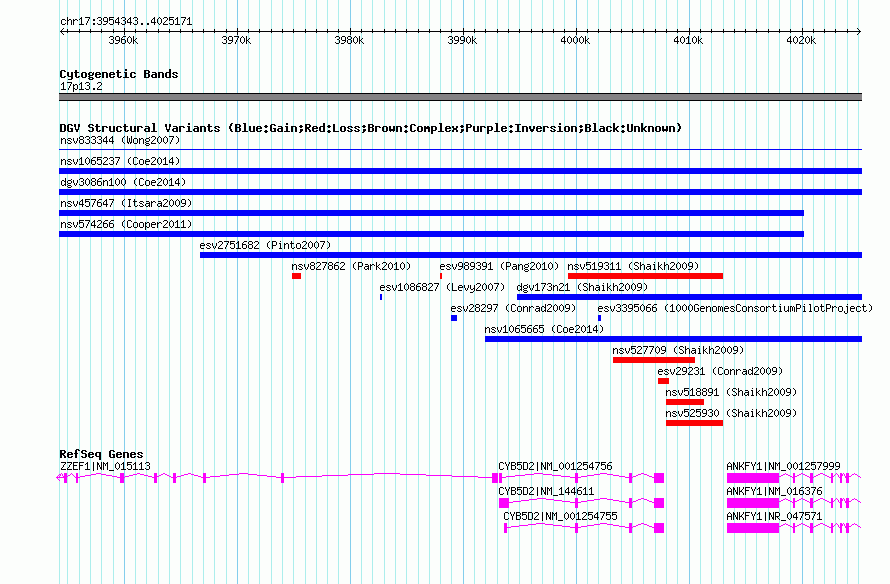Image resolution: width=890 pixels, height=584 pixels.
Task: Click the nsv457647 (Itsara2009) variant label
Action: click(126, 203)
